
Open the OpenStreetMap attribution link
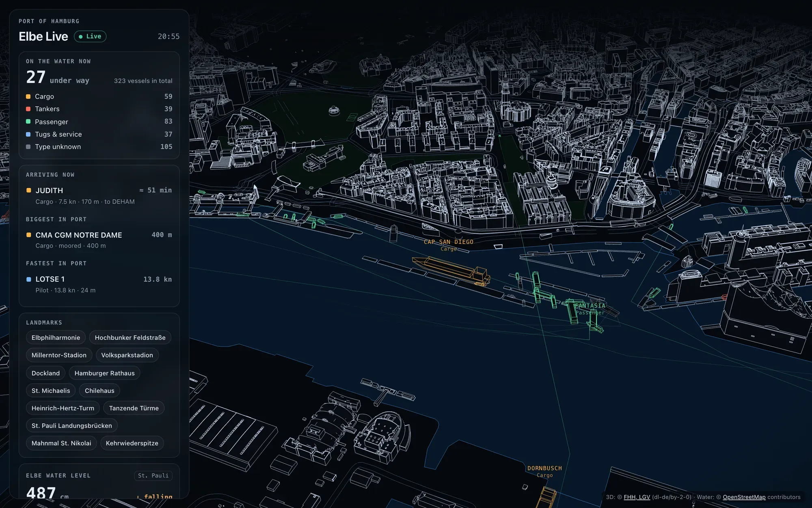pyautogui.click(x=744, y=497)
